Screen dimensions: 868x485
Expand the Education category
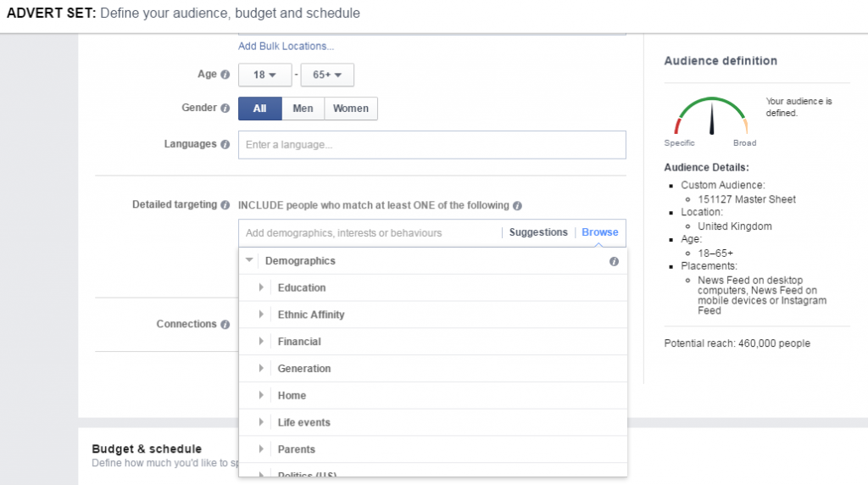pos(261,287)
